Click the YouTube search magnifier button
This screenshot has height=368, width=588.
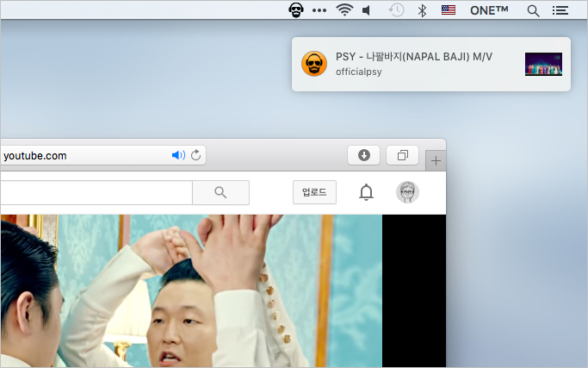tap(221, 193)
